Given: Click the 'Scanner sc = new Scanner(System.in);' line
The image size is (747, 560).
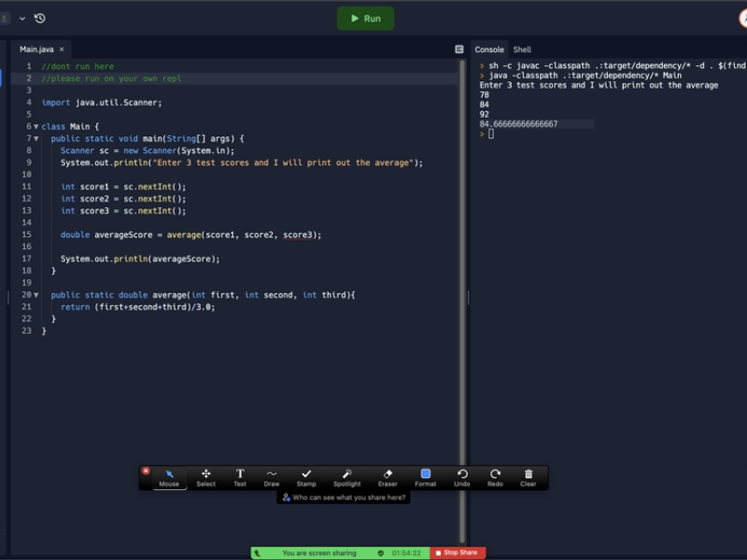Looking at the screenshot, I should [148, 151].
